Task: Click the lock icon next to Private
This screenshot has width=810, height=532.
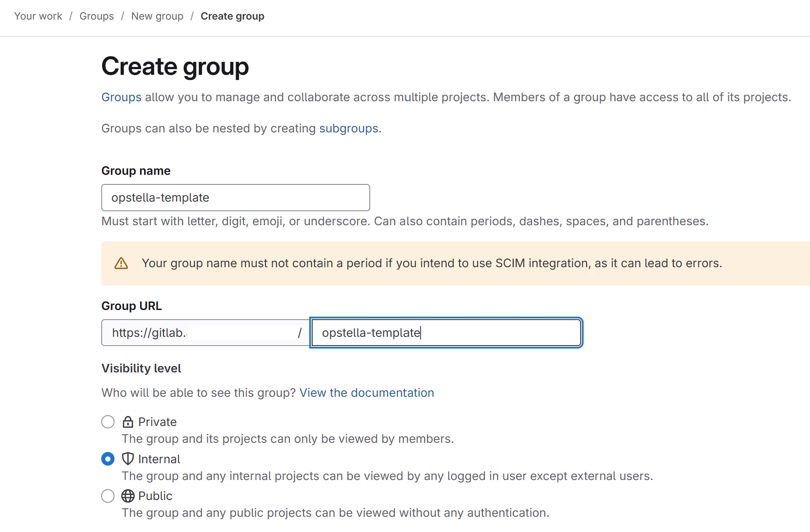Action: (128, 422)
